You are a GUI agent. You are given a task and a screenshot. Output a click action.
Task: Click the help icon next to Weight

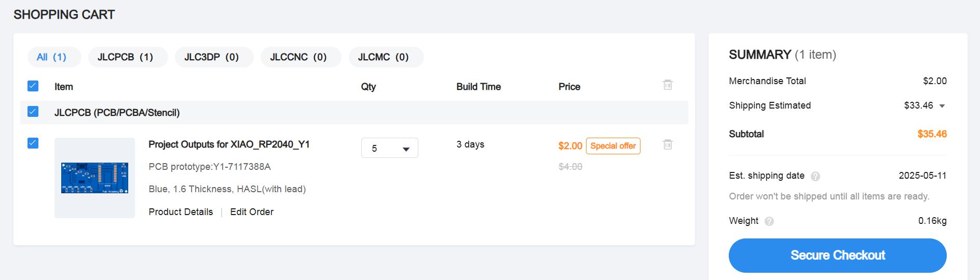point(769,221)
